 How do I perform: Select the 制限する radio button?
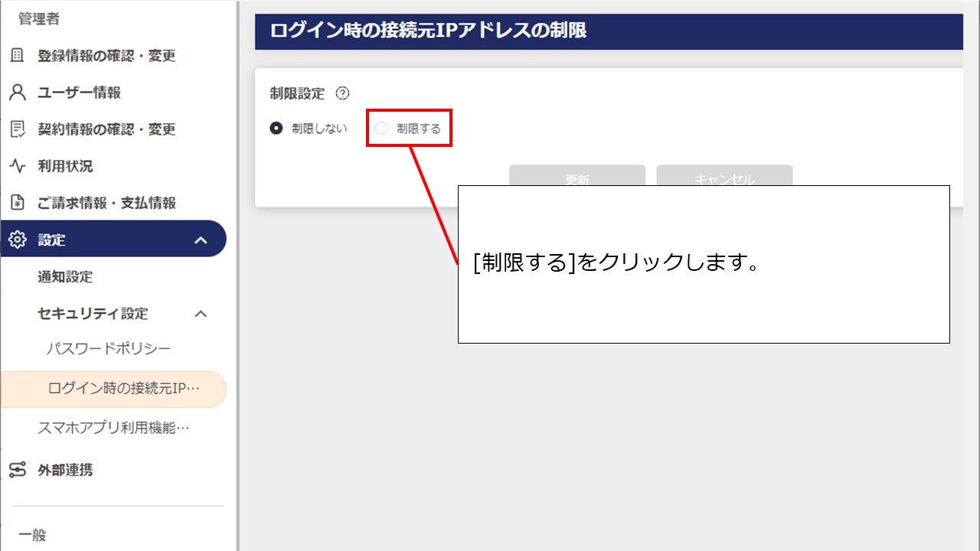381,129
